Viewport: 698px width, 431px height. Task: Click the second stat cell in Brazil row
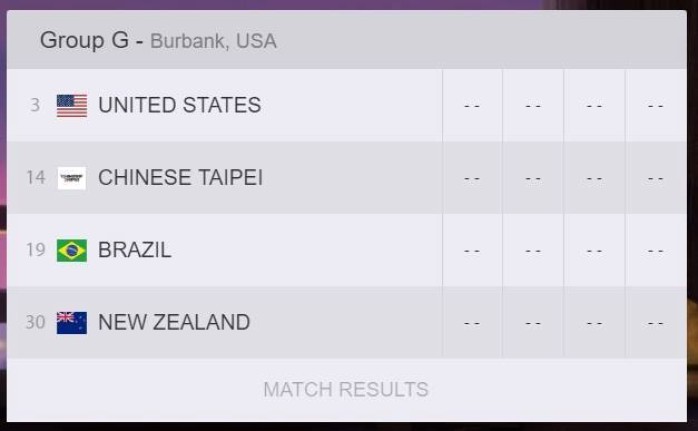(x=533, y=250)
